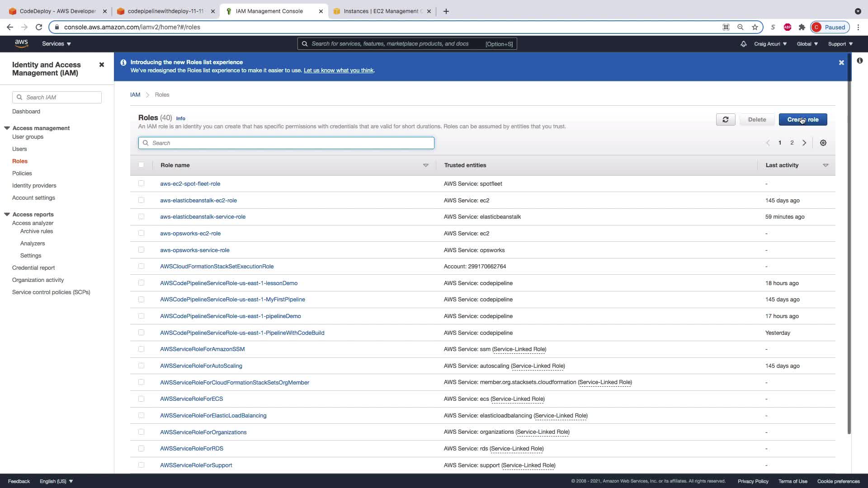Open Policies in the IAM sidebar
Viewport: 868px width, 488px height.
tap(22, 173)
